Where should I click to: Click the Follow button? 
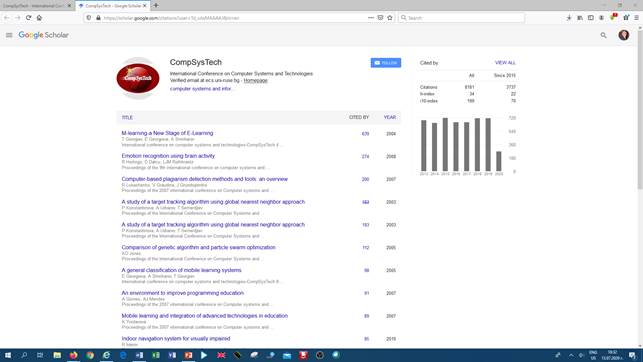click(386, 63)
